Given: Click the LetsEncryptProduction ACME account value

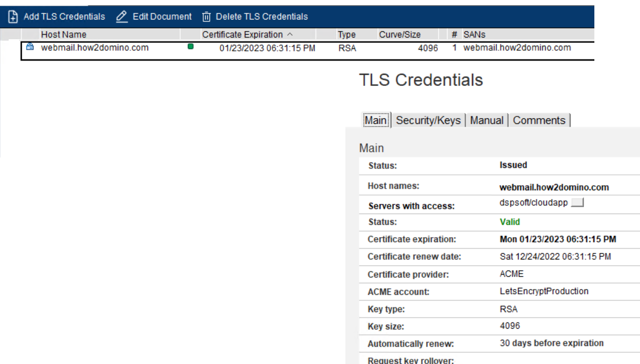Looking at the screenshot, I should point(544,291).
